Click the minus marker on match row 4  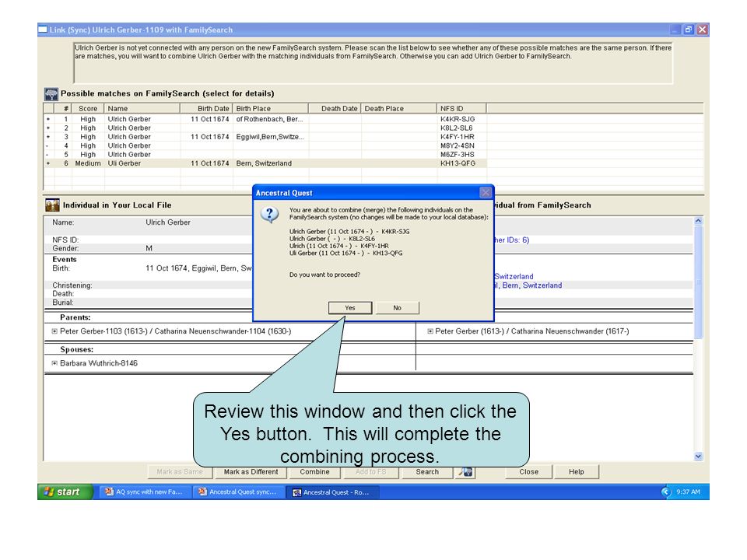tap(47, 145)
